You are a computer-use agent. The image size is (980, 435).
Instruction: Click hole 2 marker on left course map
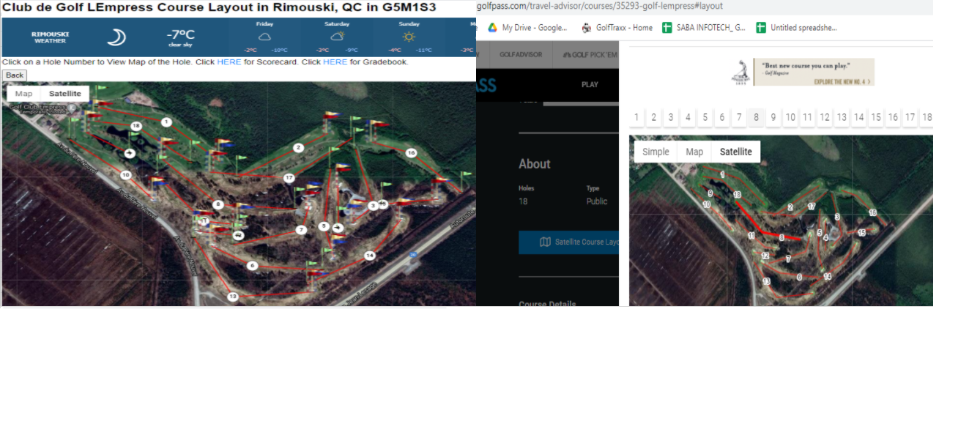point(298,148)
